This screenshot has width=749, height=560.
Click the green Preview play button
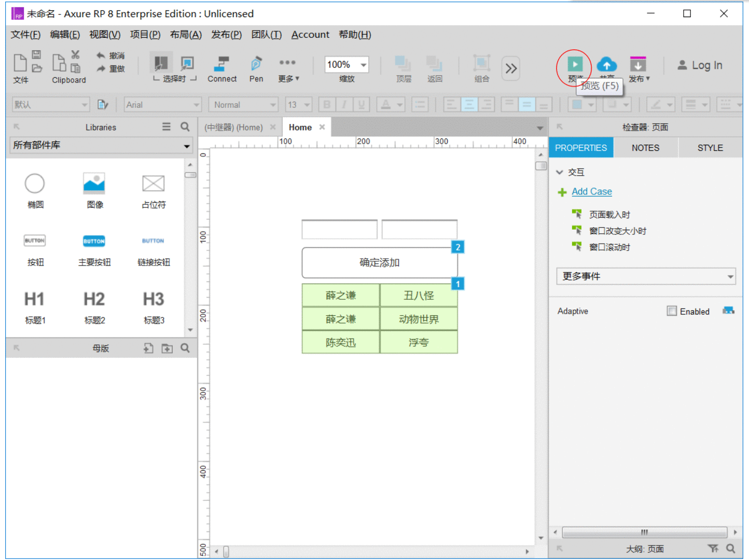pos(575,64)
